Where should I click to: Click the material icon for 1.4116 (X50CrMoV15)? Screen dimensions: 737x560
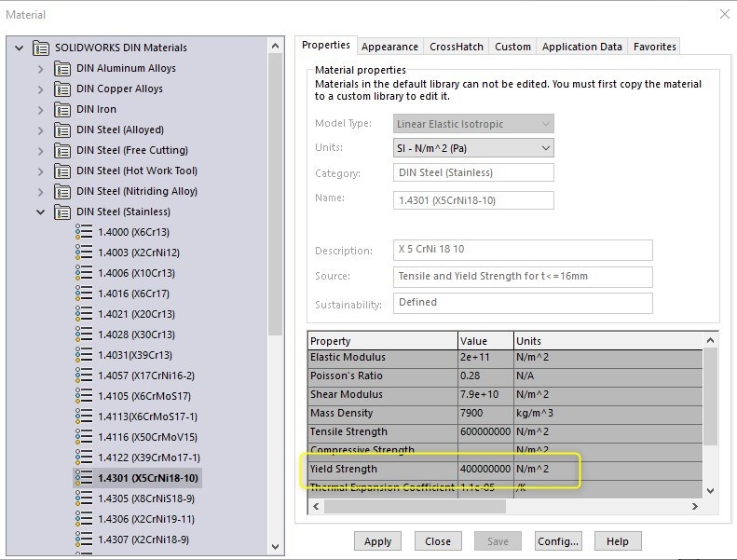coord(84,437)
